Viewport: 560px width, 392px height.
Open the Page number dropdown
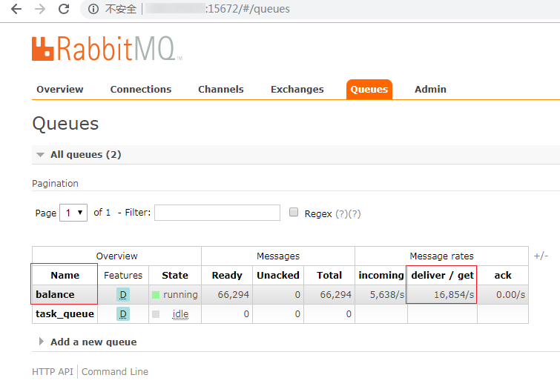(x=73, y=213)
